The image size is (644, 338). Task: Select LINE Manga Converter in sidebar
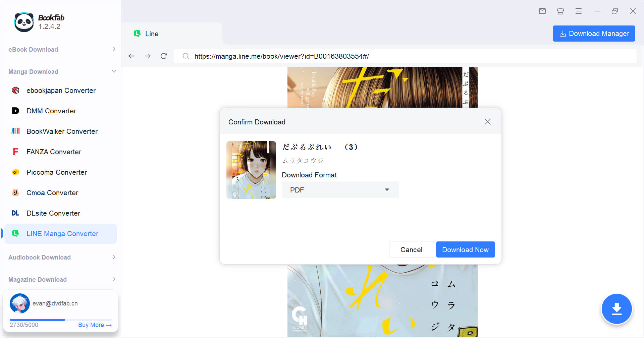point(61,234)
